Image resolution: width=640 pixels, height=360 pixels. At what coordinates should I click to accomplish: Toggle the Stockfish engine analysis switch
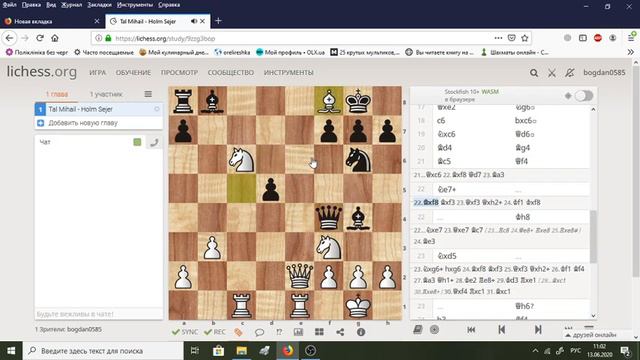point(584,96)
